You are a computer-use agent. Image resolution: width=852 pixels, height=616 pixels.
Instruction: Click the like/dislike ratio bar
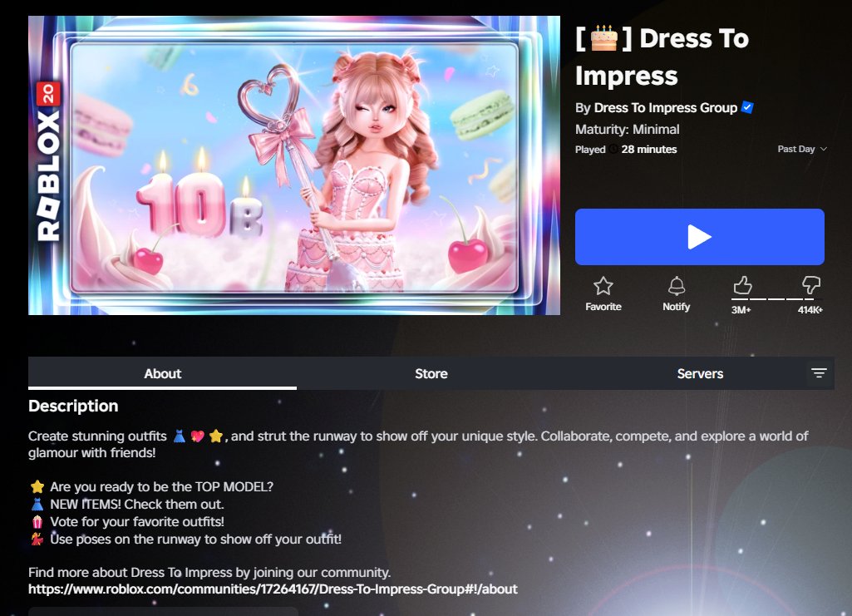(x=776, y=299)
